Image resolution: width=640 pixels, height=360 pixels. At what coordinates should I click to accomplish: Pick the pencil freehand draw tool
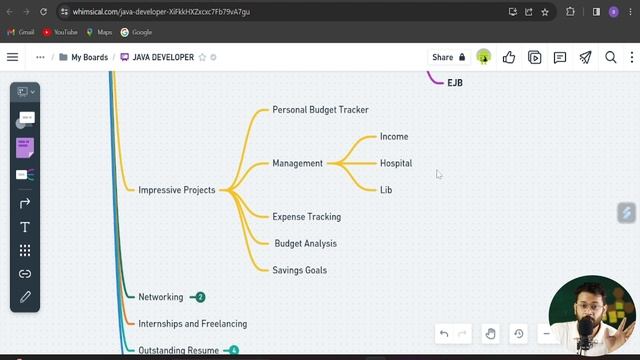[25, 297]
